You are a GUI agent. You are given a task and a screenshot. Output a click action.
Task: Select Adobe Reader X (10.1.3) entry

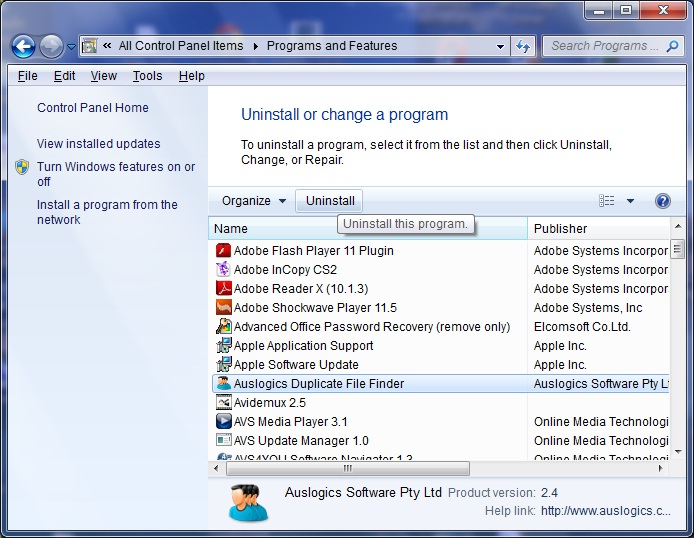(x=301, y=289)
